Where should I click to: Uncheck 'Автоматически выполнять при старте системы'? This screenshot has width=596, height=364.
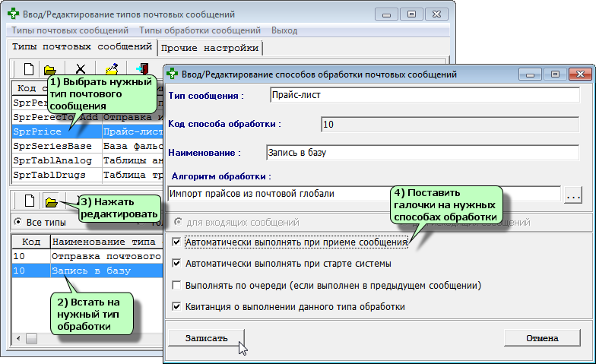(x=177, y=264)
